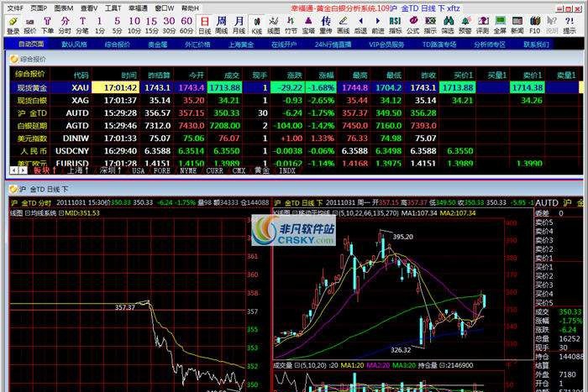This screenshot has width=588, height=392.
Task: Open the 外汇价格 page tab
Action: click(x=197, y=44)
